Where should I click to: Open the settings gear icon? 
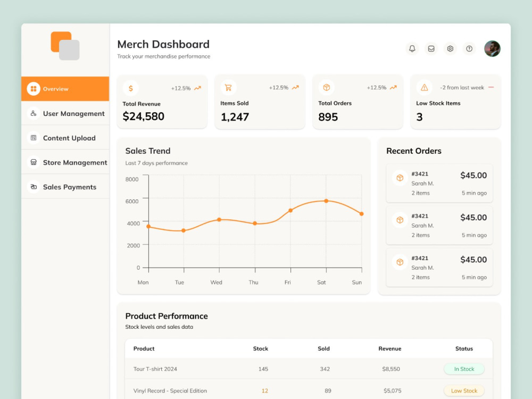tap(450, 48)
